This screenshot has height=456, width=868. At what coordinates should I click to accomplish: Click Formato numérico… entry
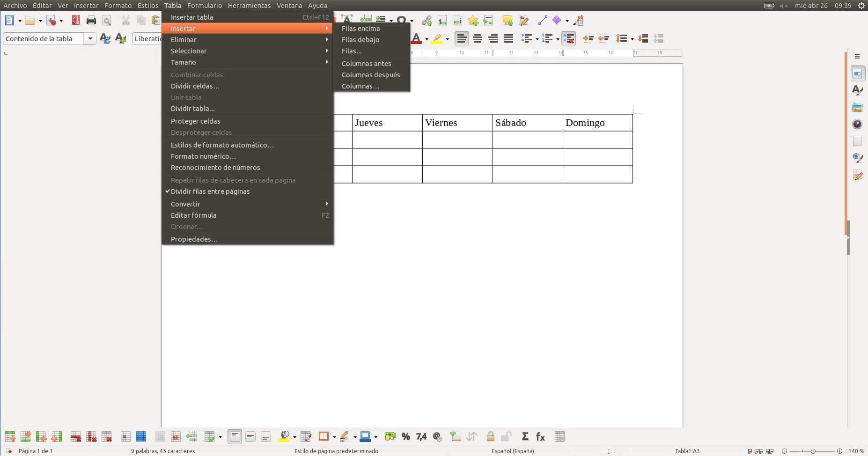(247, 156)
